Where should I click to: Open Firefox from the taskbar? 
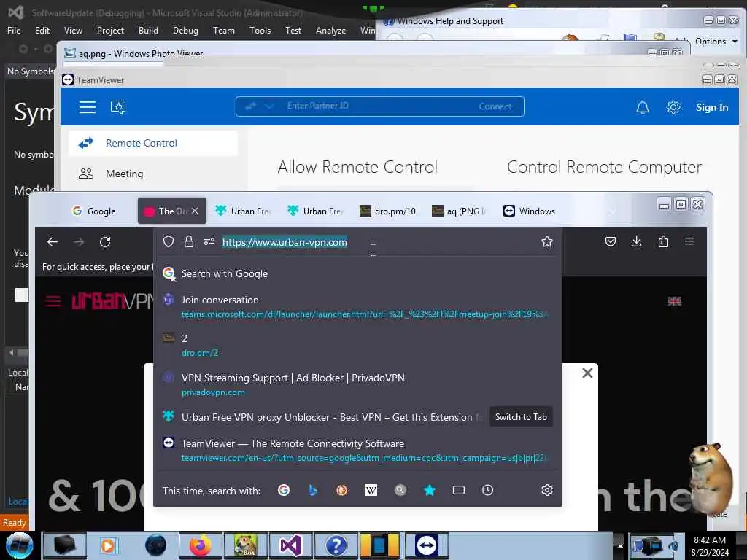click(x=201, y=545)
